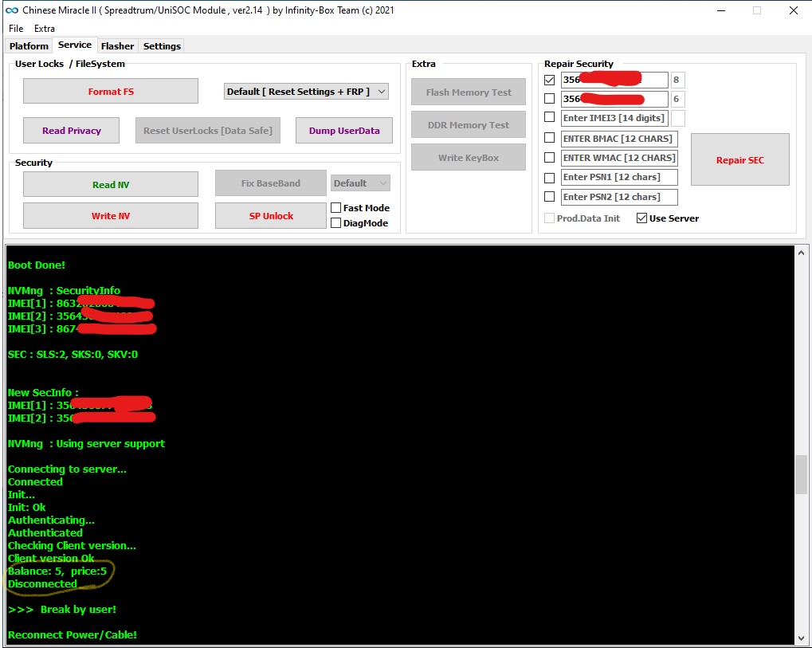Image resolution: width=812 pixels, height=648 pixels.
Task: Click the Read Privacy button
Action: (x=72, y=131)
